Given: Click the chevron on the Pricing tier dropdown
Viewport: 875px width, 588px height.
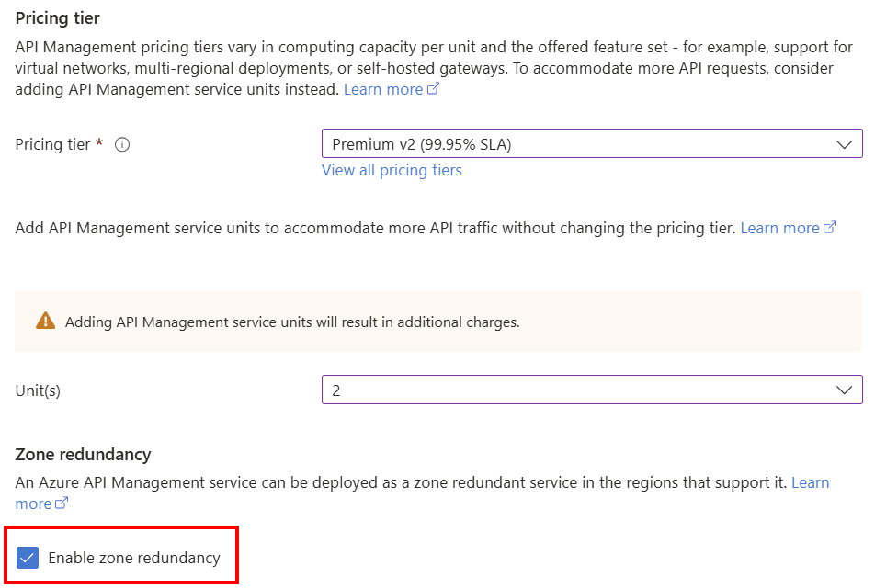Looking at the screenshot, I should 846,143.
